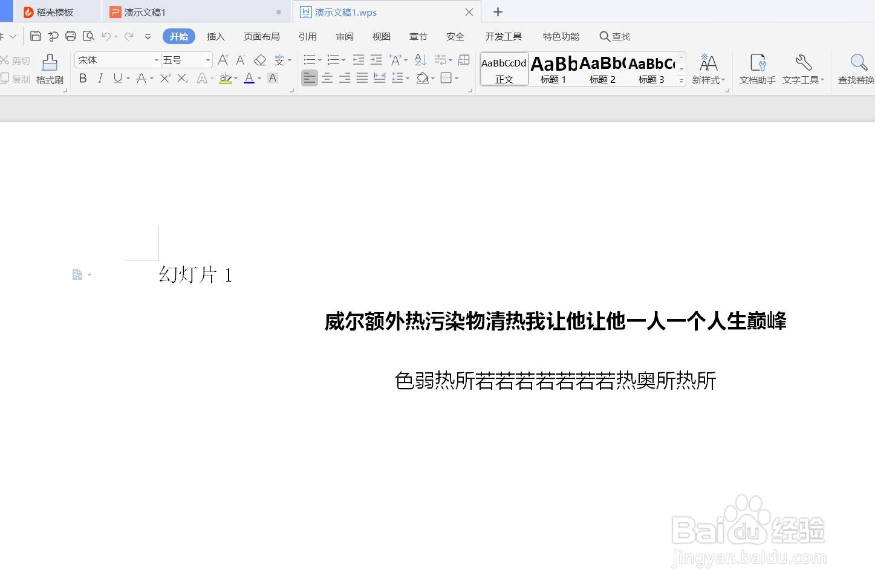Toggle the bulleted list option
Image resolution: width=875 pixels, height=588 pixels.
[309, 60]
